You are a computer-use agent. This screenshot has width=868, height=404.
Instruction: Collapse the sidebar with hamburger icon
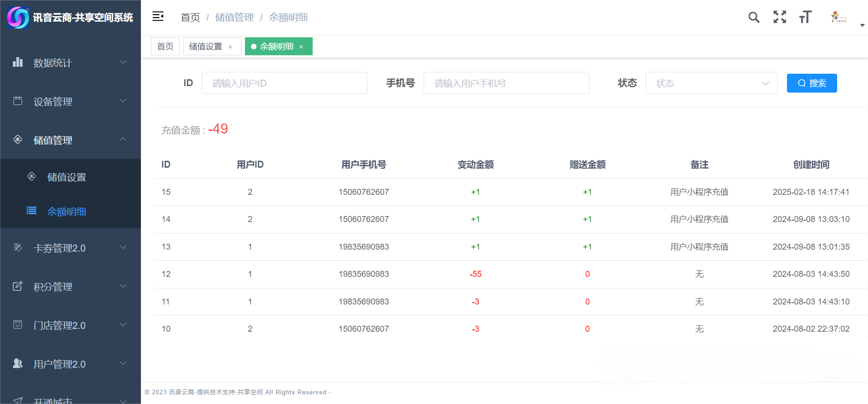click(x=158, y=17)
